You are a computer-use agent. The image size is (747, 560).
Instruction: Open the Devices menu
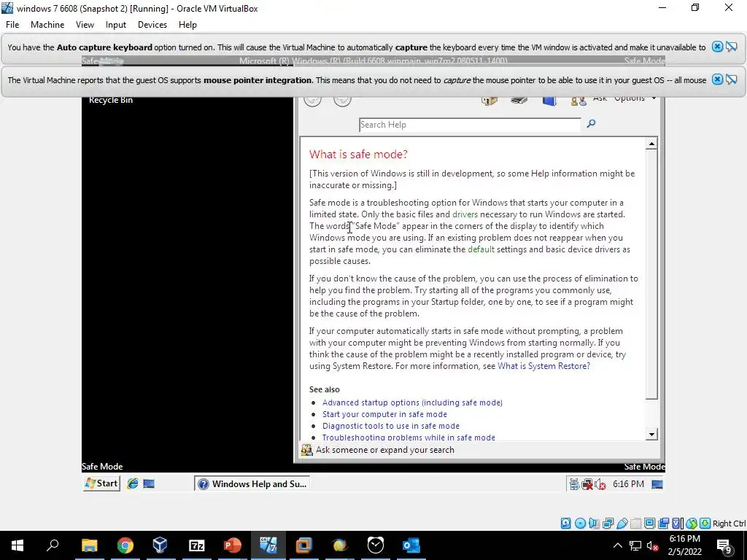point(152,25)
